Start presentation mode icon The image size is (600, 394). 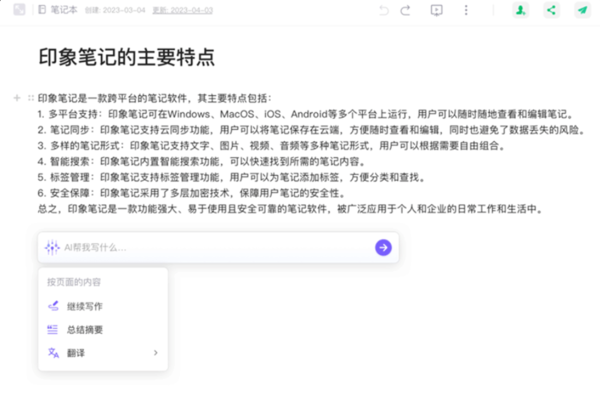(x=437, y=10)
